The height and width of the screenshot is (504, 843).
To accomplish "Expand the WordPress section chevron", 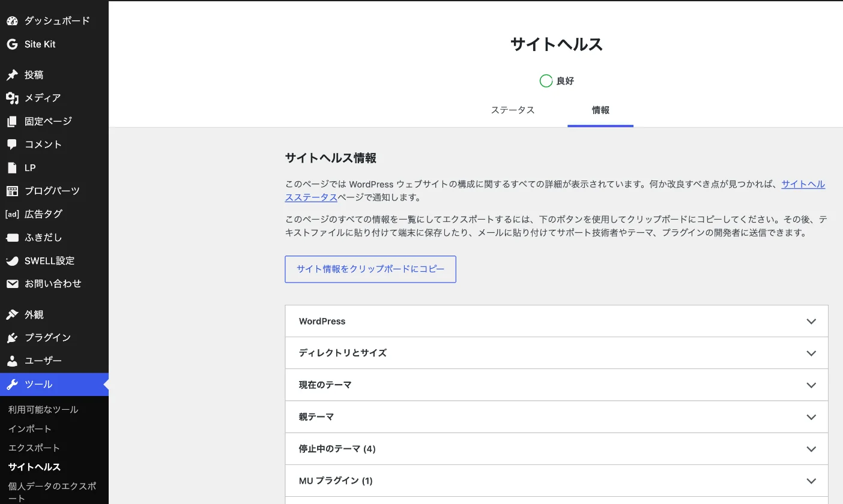I will tap(811, 322).
